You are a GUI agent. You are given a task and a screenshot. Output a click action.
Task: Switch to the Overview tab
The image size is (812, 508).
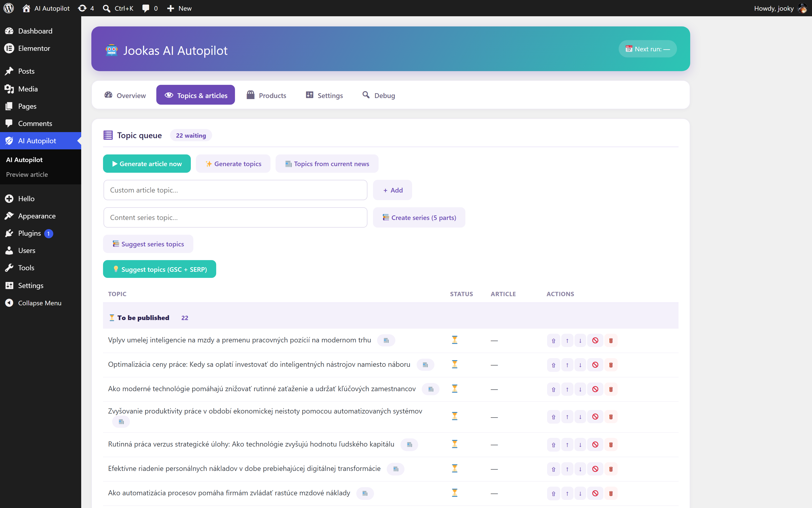pos(125,95)
